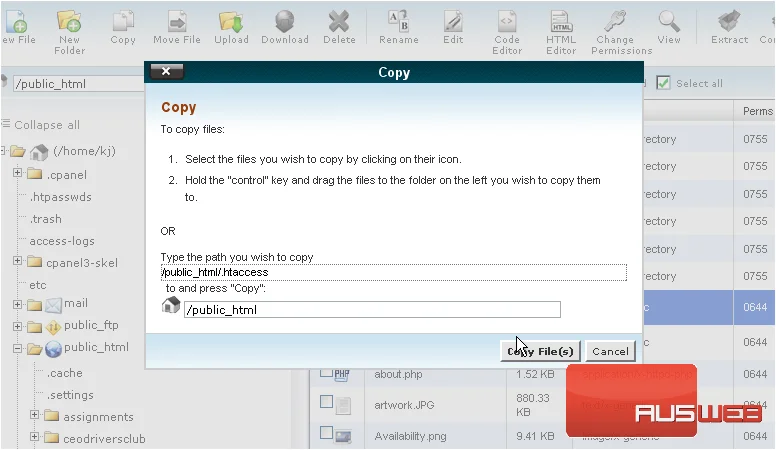
Task: Click the Copy File(s) button
Action: (540, 351)
